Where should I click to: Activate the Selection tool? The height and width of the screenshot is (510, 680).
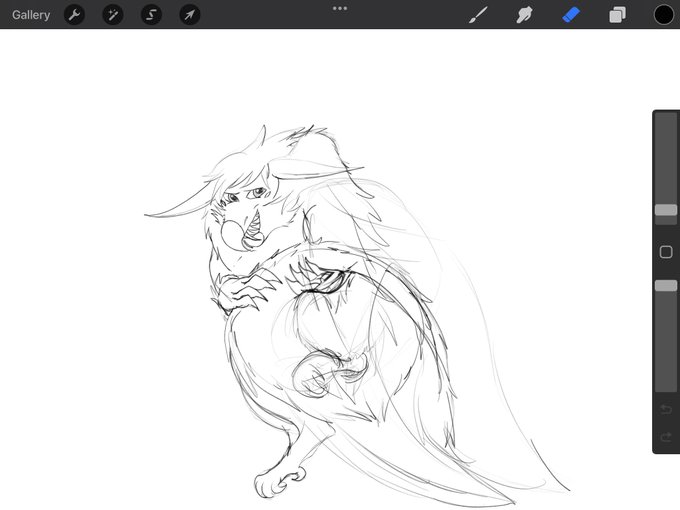click(x=151, y=15)
